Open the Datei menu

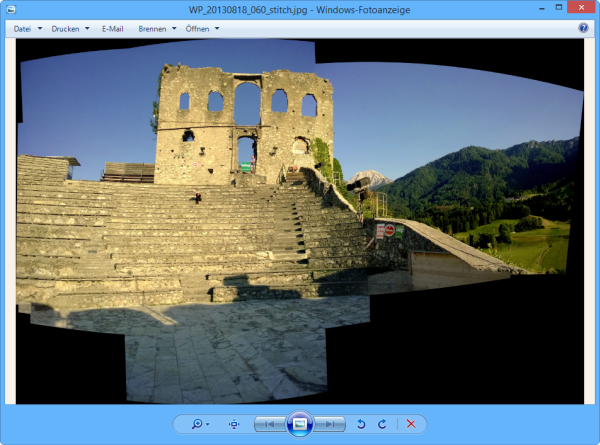point(22,29)
